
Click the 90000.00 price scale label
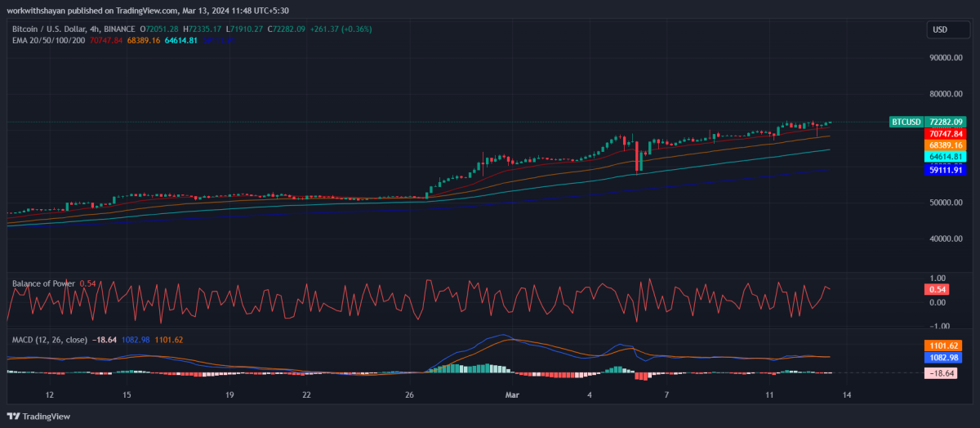945,58
